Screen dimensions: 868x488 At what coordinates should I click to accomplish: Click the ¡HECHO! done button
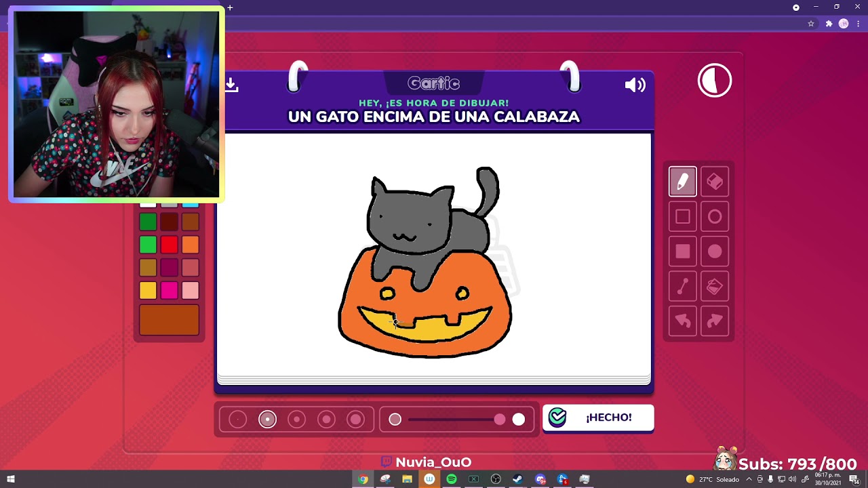point(598,418)
